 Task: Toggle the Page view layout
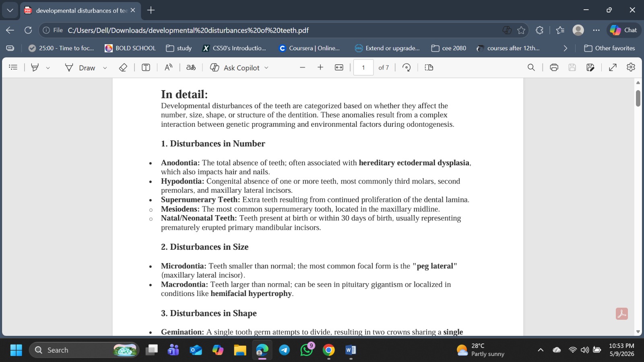429,68
